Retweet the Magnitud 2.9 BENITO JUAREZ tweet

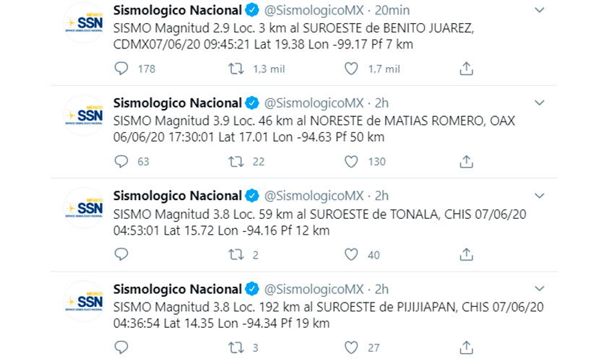(x=236, y=69)
